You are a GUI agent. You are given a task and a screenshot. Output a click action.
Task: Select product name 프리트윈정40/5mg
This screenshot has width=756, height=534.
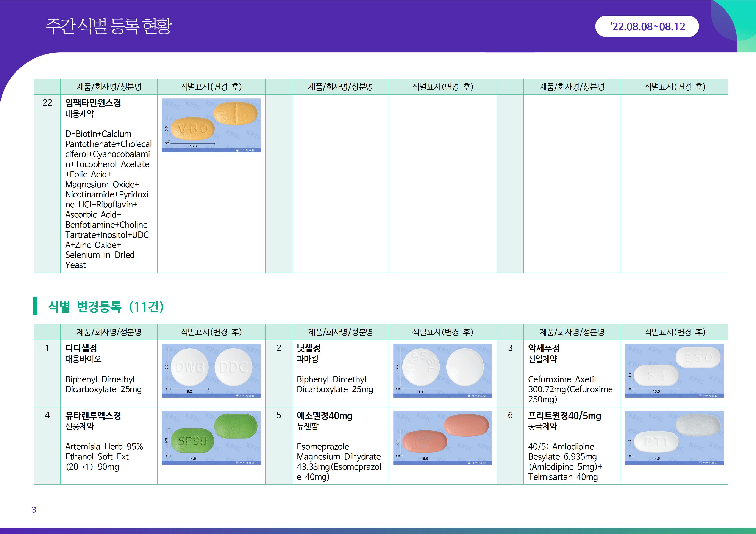[564, 416]
